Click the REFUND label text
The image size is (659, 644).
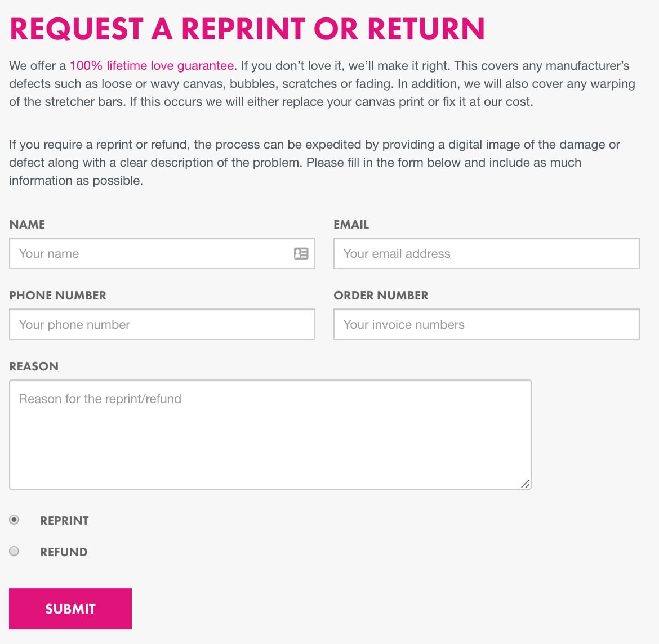pos(64,552)
